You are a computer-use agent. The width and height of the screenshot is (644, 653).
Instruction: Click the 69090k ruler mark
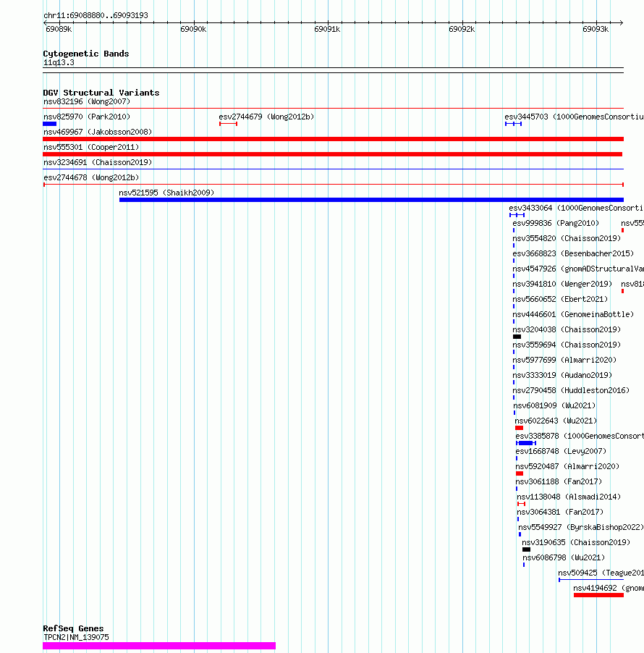click(x=193, y=29)
